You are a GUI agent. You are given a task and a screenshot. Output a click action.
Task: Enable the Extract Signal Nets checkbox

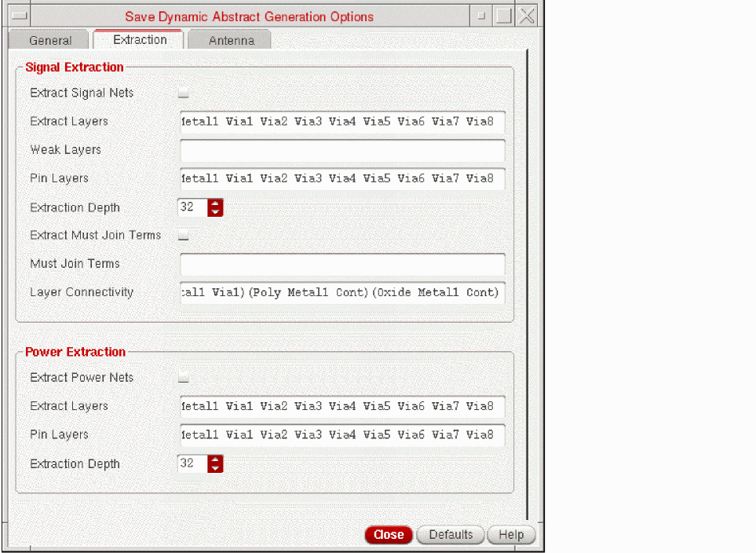[183, 93]
